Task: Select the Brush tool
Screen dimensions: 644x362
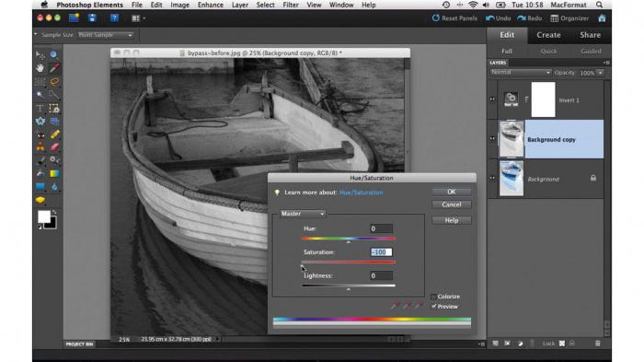Action: tap(40, 160)
